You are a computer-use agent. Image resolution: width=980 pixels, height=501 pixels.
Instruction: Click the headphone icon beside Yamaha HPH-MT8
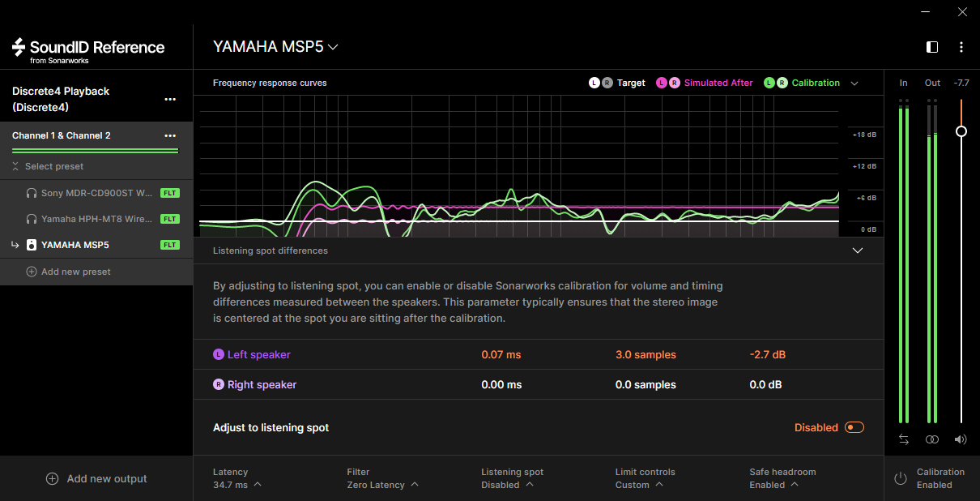click(32, 219)
